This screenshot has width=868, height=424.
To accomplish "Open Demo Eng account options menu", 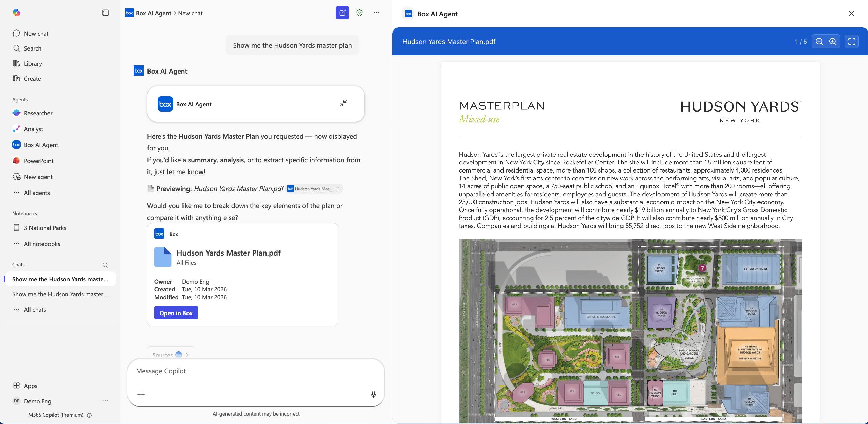I will click(x=105, y=401).
